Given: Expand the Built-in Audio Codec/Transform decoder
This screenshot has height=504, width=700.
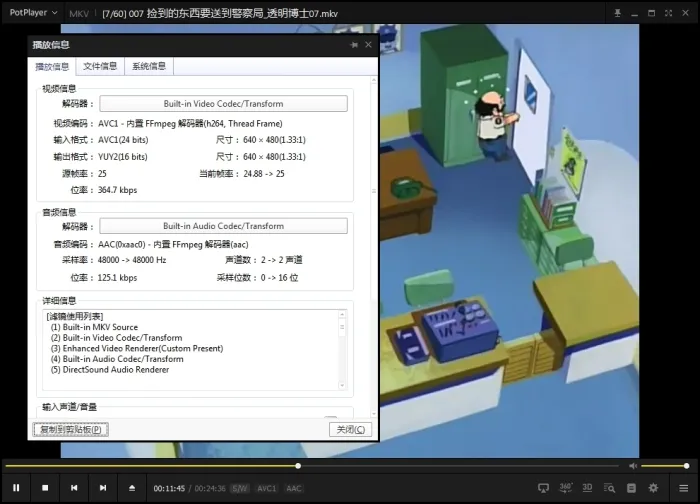Looking at the screenshot, I should [223, 226].
